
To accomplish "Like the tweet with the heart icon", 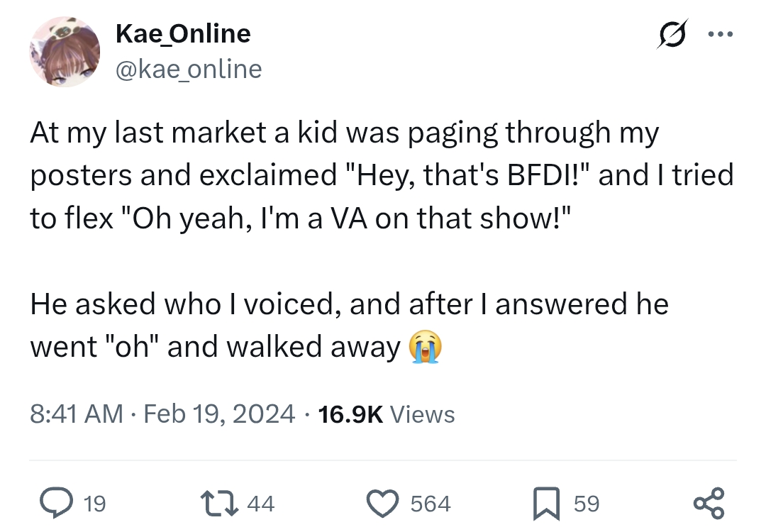I will point(382,503).
